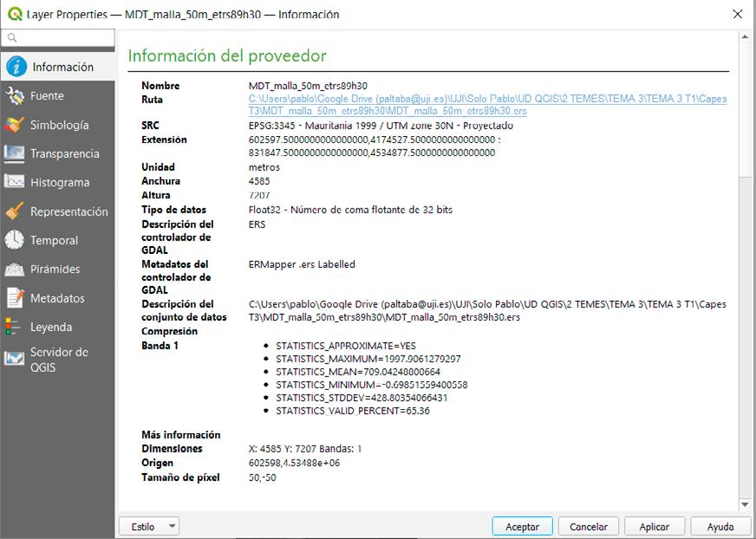
Task: Click the Transparencia icon
Action: [15, 153]
